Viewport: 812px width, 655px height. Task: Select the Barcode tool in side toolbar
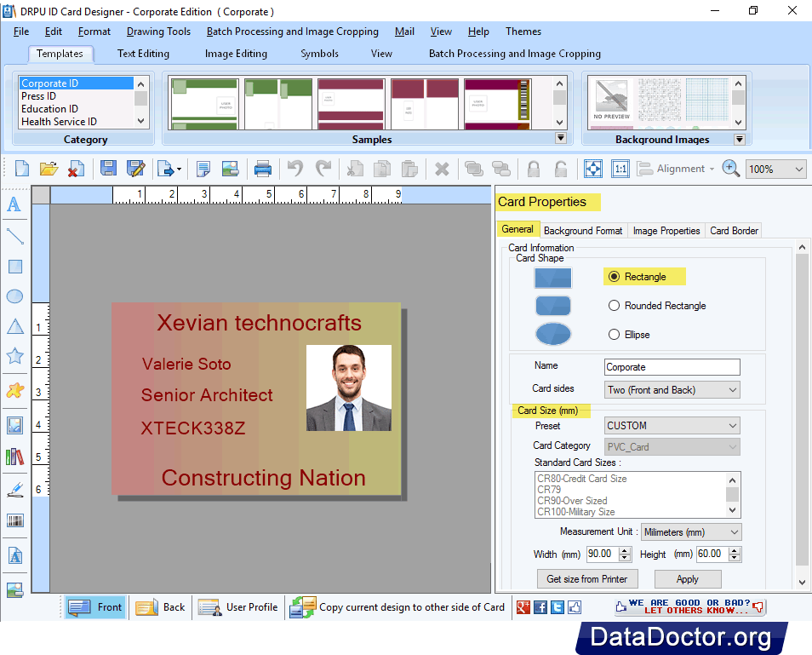15,520
